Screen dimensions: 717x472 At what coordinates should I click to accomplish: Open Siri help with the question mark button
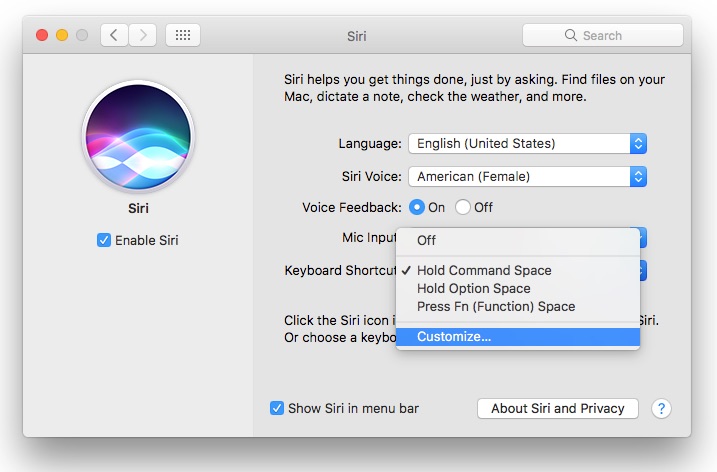(x=661, y=408)
